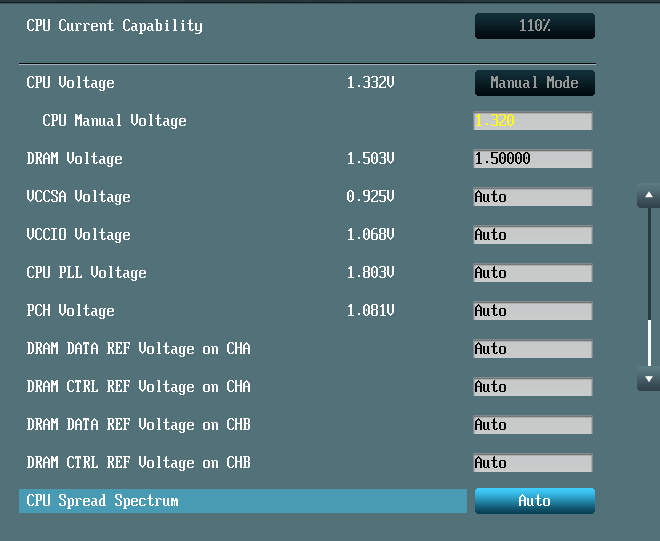The height and width of the screenshot is (541, 660).
Task: Select DRAM CTRL REF Voltage on CHA label
Action: (138, 387)
